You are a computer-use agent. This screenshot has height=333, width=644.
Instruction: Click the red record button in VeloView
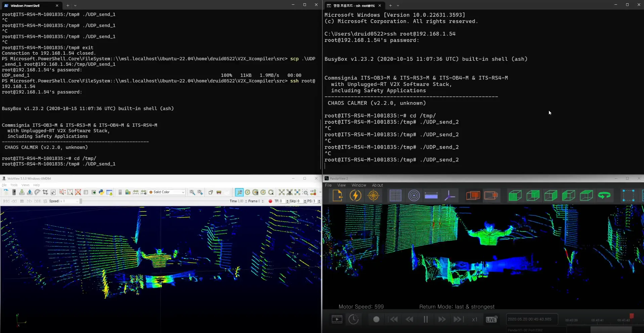pos(270,201)
